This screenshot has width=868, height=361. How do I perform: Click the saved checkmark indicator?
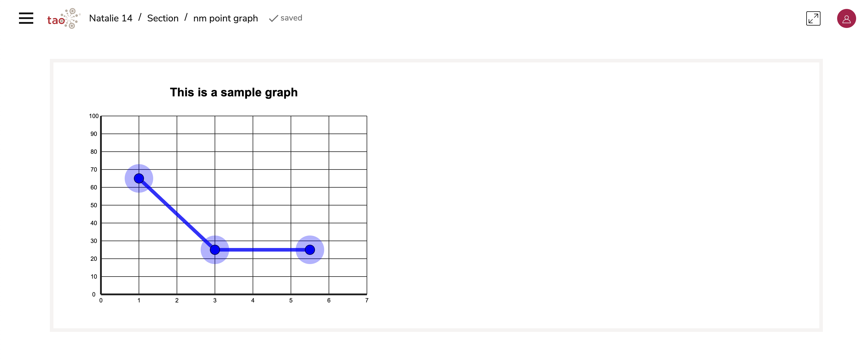(273, 18)
